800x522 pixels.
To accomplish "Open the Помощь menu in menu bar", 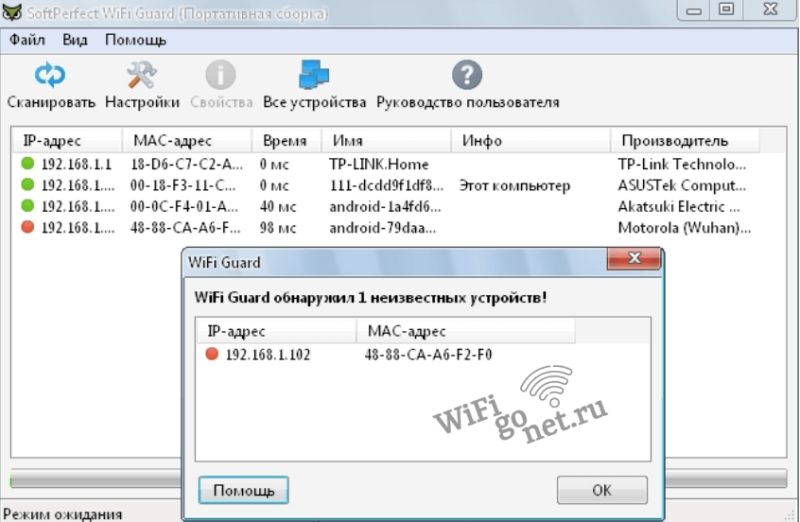I will coord(135,40).
